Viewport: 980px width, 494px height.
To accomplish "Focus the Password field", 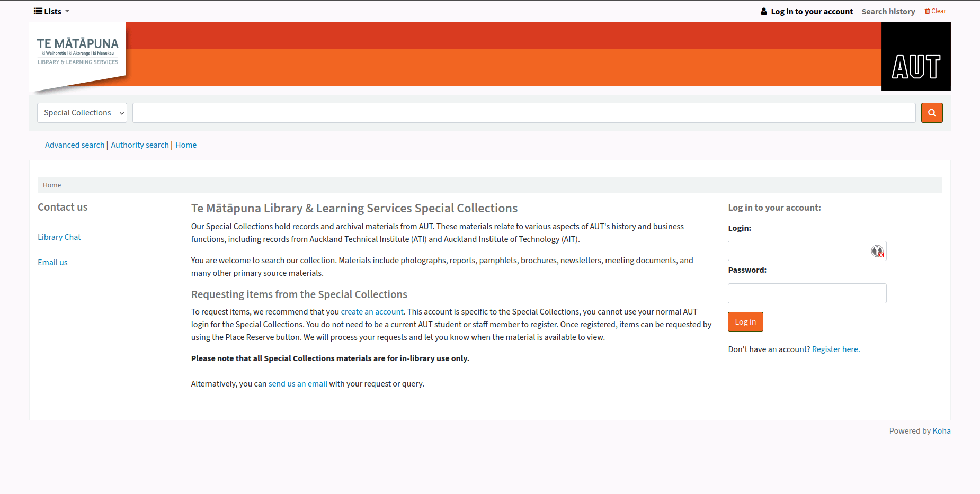I will 807,293.
